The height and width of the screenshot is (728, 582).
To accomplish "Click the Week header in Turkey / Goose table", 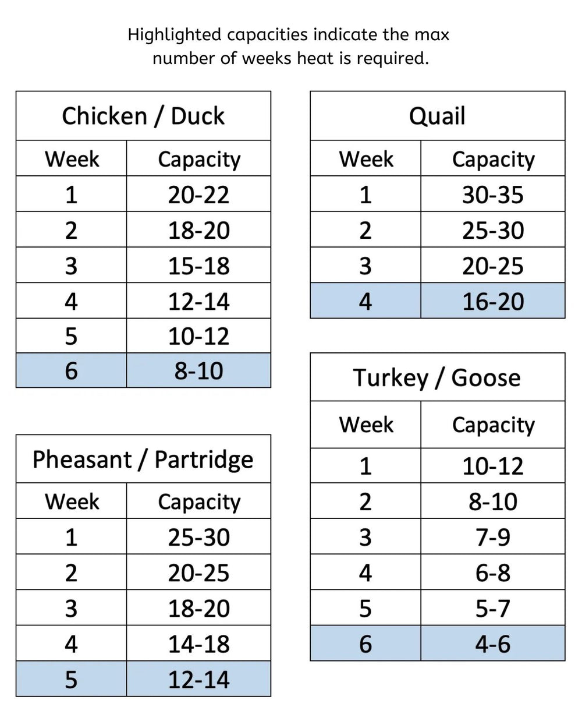I will [x=365, y=425].
